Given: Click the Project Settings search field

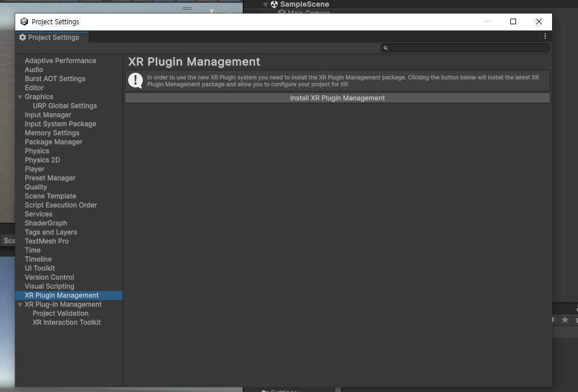Looking at the screenshot, I should tap(466, 48).
